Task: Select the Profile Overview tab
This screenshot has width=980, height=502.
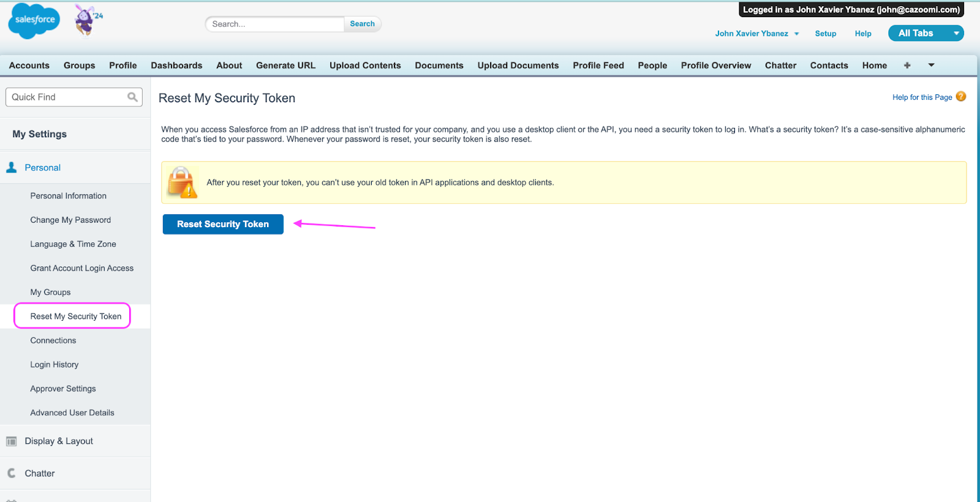Action: click(716, 66)
